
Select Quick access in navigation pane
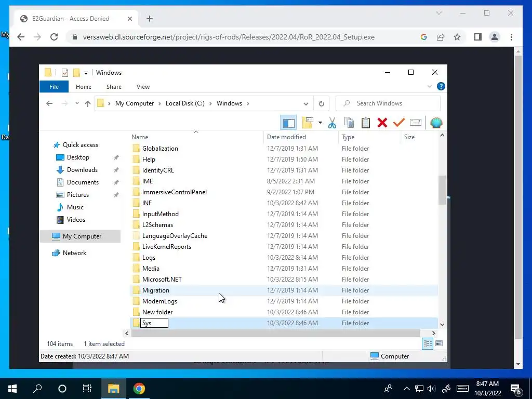click(x=81, y=145)
